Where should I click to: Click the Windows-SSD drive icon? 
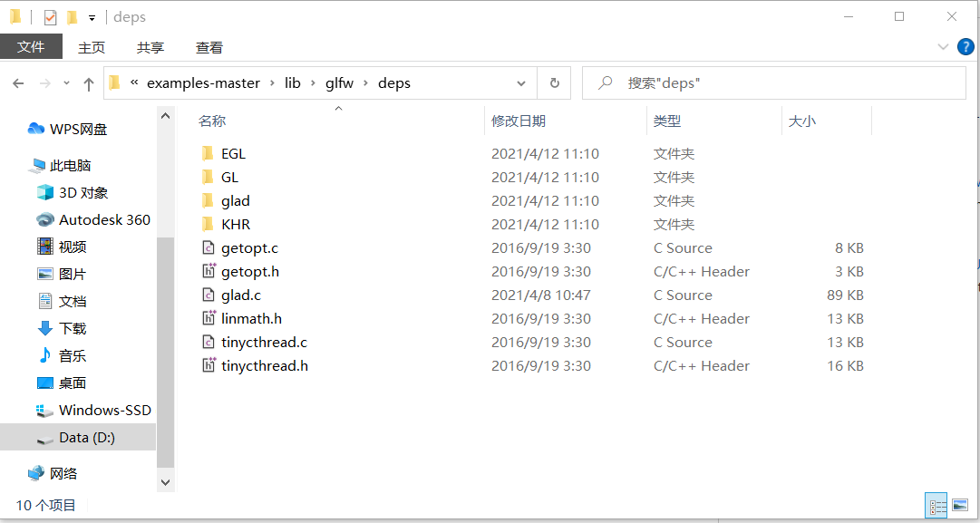[x=45, y=411]
